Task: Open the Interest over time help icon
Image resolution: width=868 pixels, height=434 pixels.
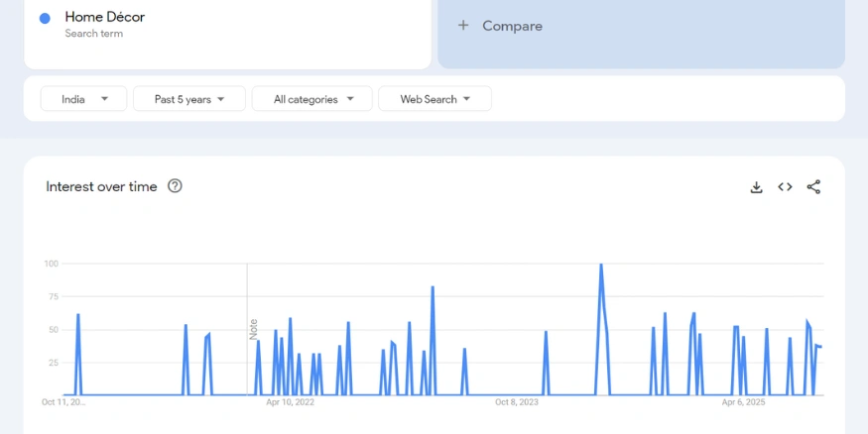Action: coord(175,186)
